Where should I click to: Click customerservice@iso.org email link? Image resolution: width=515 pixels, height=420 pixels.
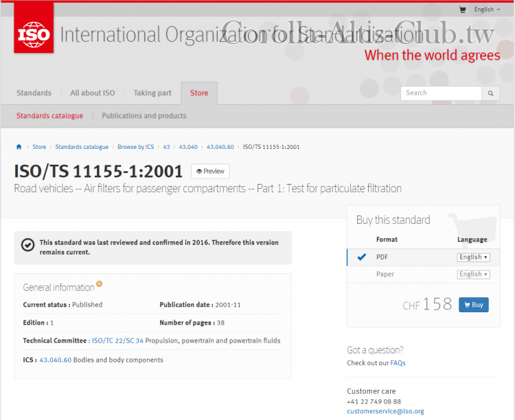385,411
